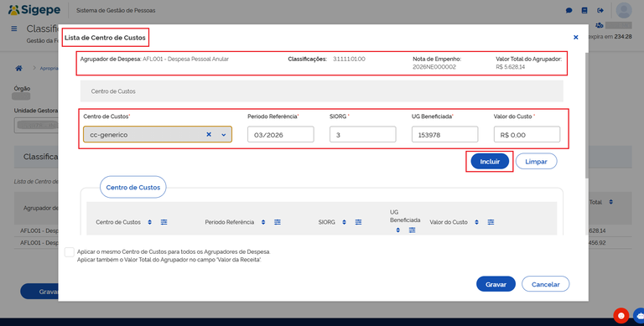Select the Centro de Custos tab pill
The image size is (644, 326).
click(133, 187)
